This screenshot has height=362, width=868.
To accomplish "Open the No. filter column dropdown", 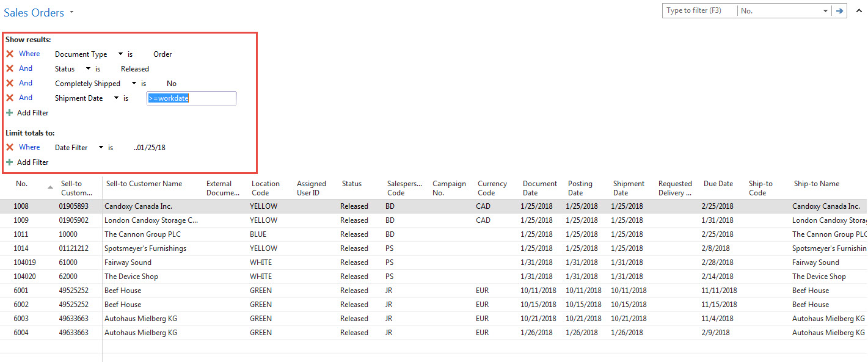I will point(826,10).
